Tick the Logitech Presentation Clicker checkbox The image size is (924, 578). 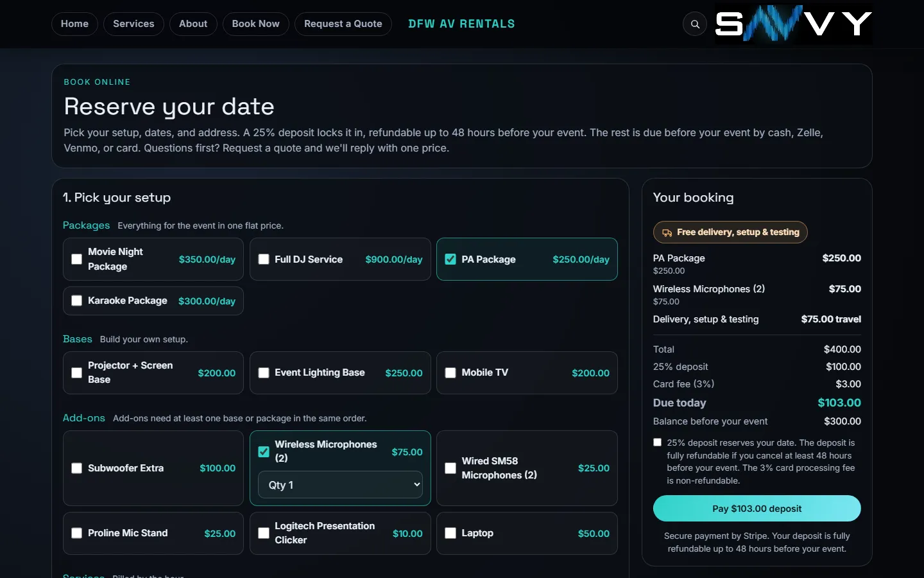pyautogui.click(x=264, y=533)
